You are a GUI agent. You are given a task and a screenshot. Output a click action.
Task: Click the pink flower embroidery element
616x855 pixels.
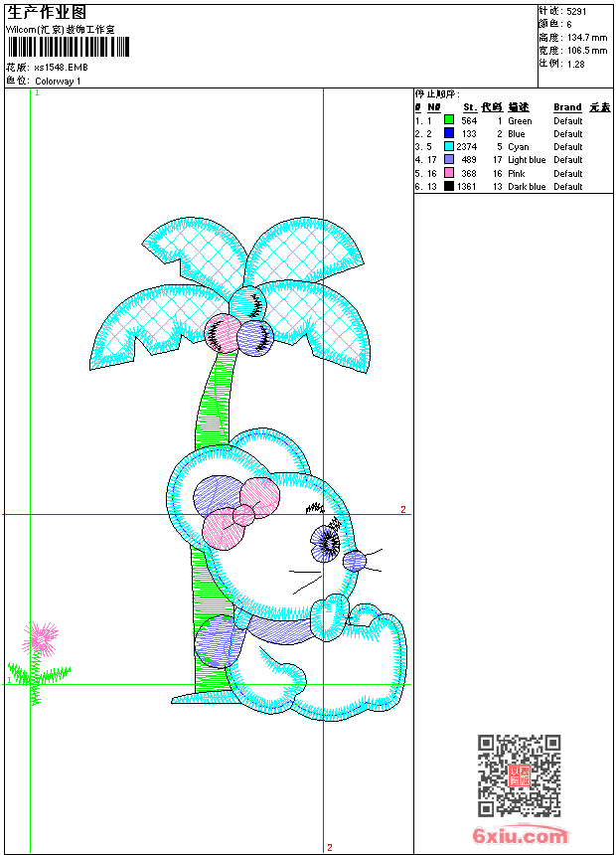[40, 638]
